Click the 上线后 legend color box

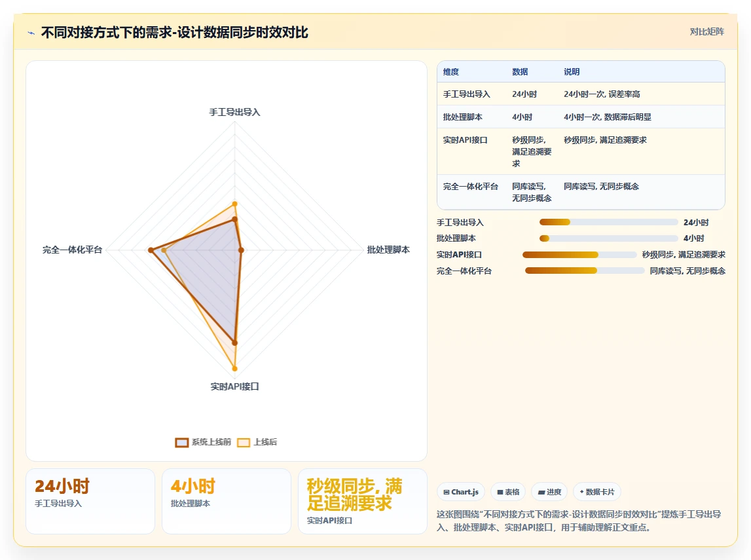[x=244, y=443]
